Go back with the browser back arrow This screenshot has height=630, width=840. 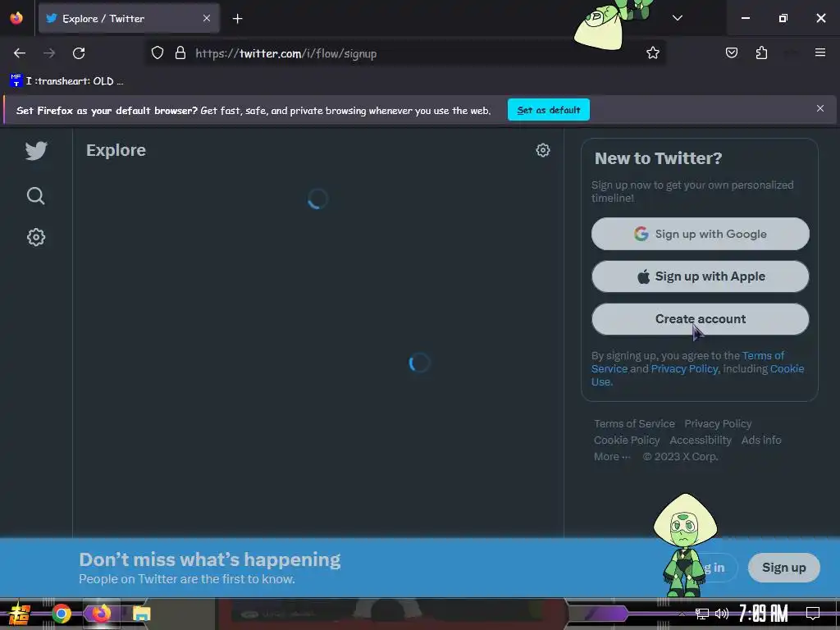point(20,53)
